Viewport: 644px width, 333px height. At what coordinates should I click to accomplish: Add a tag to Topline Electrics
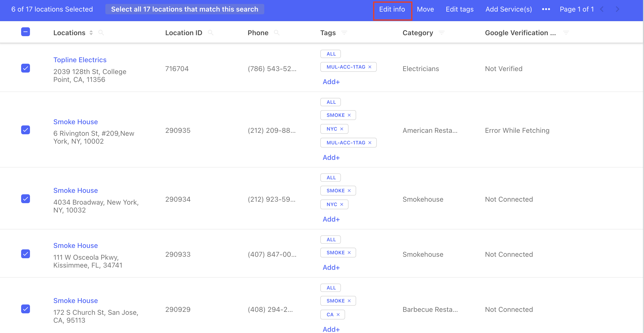tap(331, 82)
